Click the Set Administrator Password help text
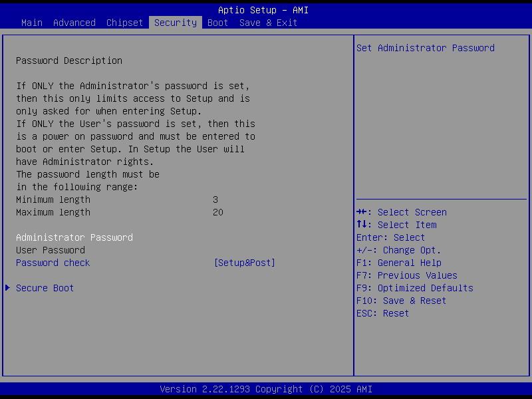Viewport: 532px width, 399px height. 426,48
